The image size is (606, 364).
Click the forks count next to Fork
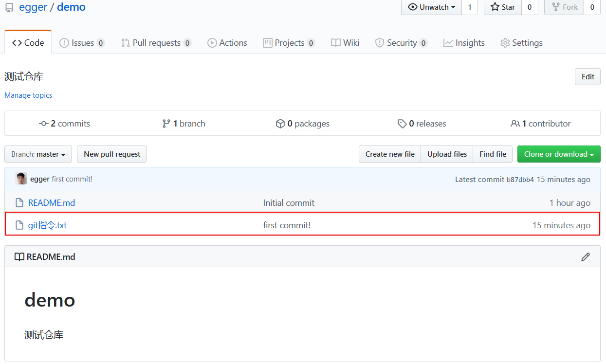coord(592,7)
